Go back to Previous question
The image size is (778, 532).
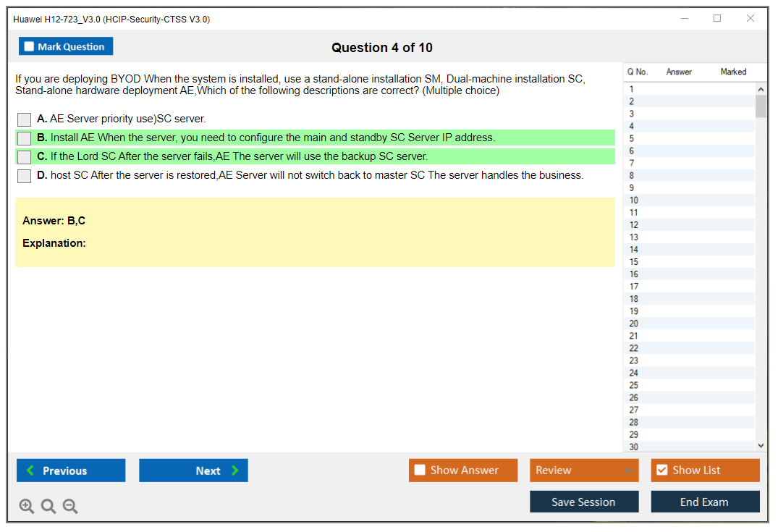[71, 470]
